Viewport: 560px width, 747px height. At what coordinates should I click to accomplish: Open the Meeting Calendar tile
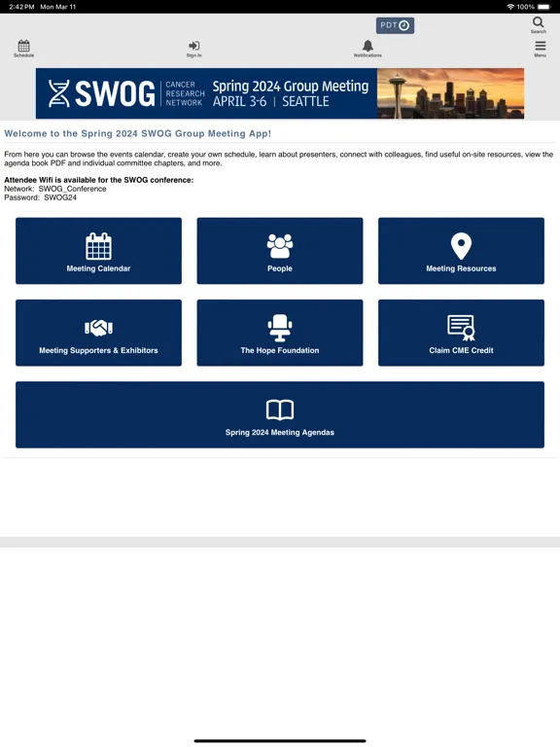click(98, 251)
